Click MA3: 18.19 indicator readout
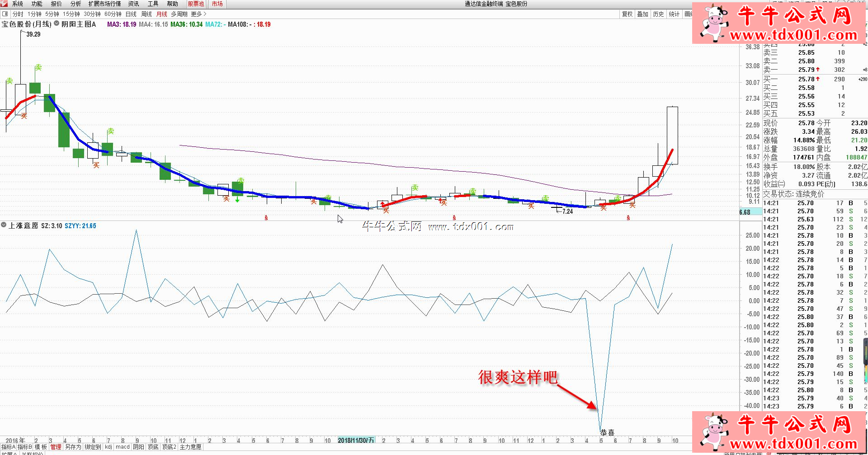 (122, 24)
